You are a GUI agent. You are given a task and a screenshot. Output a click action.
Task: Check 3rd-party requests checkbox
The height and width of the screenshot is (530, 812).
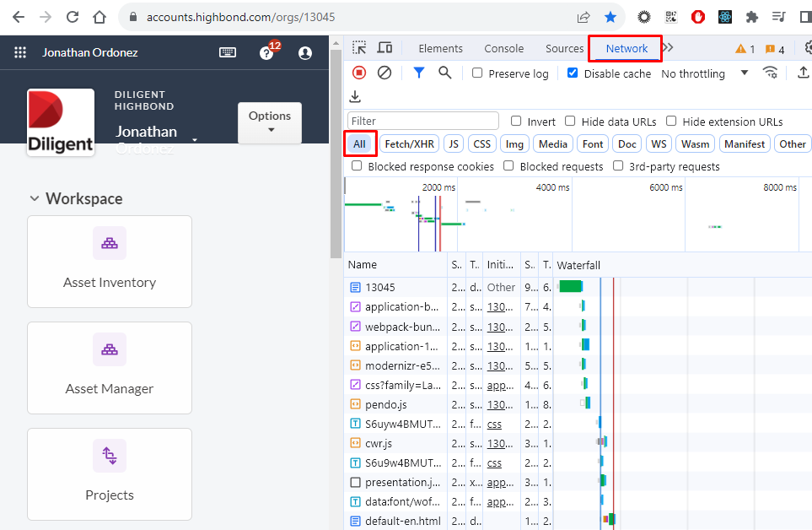click(x=618, y=165)
